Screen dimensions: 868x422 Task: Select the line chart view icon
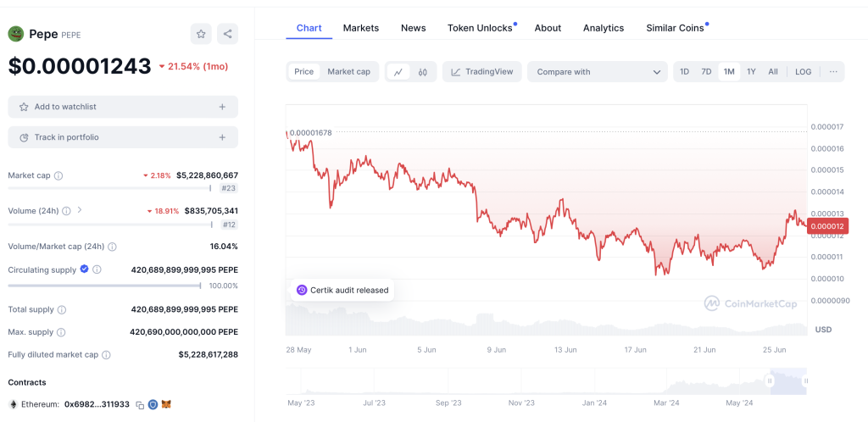(x=398, y=72)
